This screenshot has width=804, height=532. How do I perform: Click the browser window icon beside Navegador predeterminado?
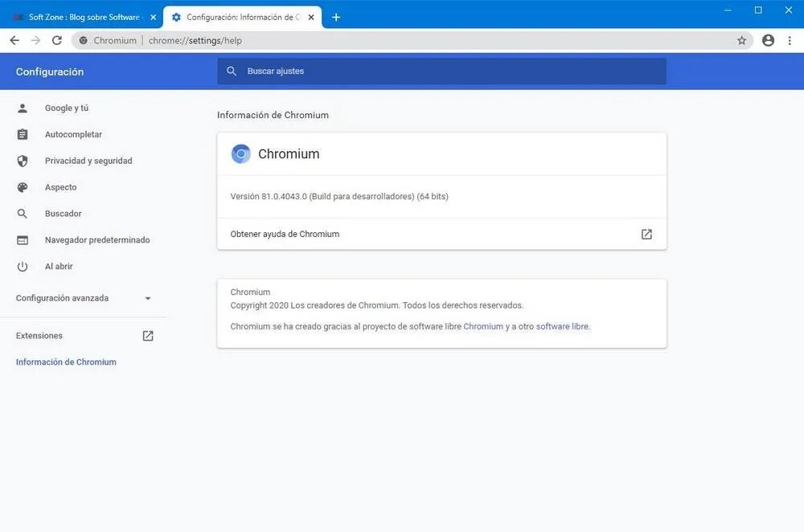pyautogui.click(x=23, y=239)
